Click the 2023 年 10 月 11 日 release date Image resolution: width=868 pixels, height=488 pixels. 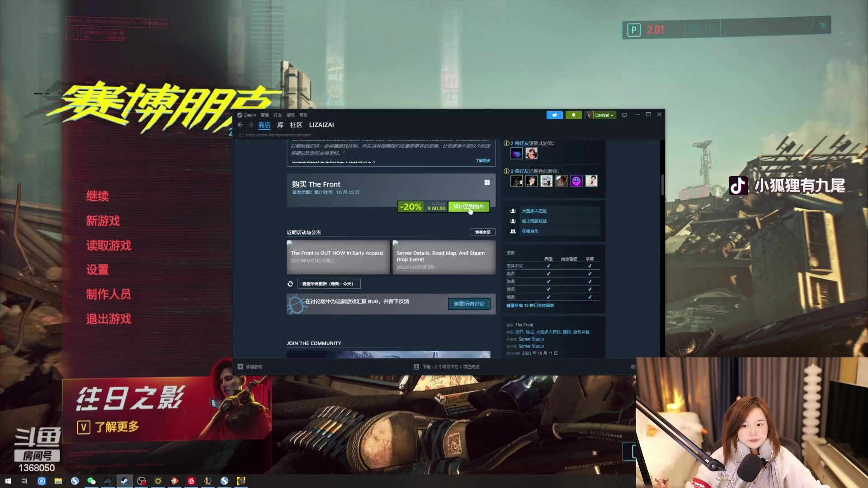[540, 353]
